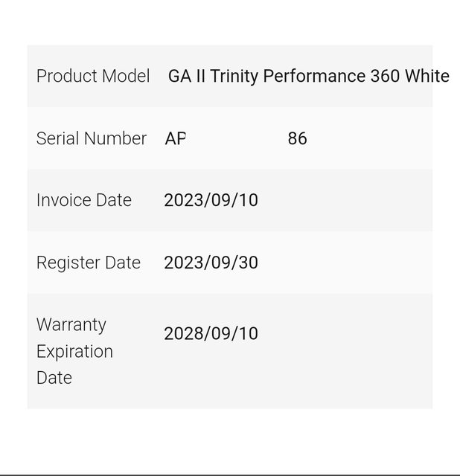Select the invoice date value 2023/09/10
This screenshot has width=460, height=476.
click(x=211, y=200)
